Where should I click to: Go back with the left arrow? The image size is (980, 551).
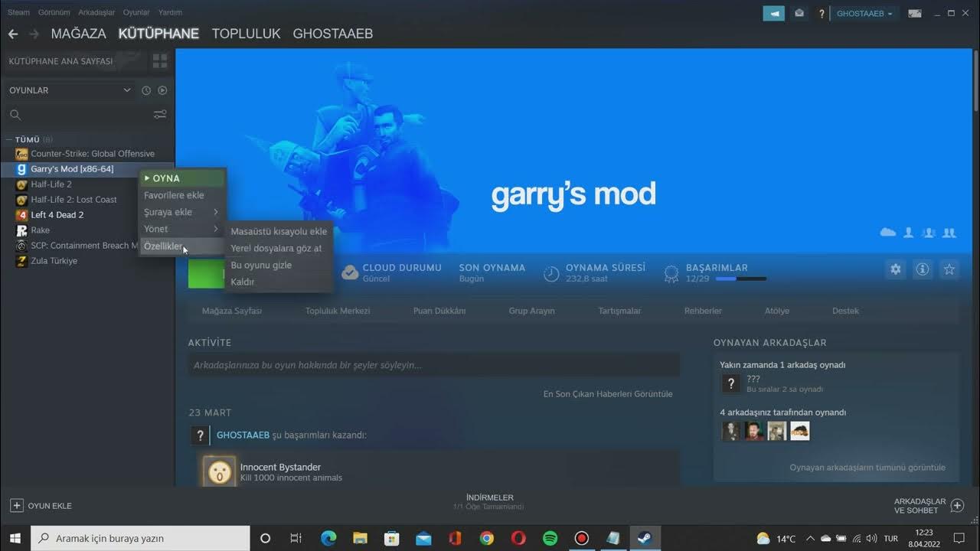tap(13, 34)
